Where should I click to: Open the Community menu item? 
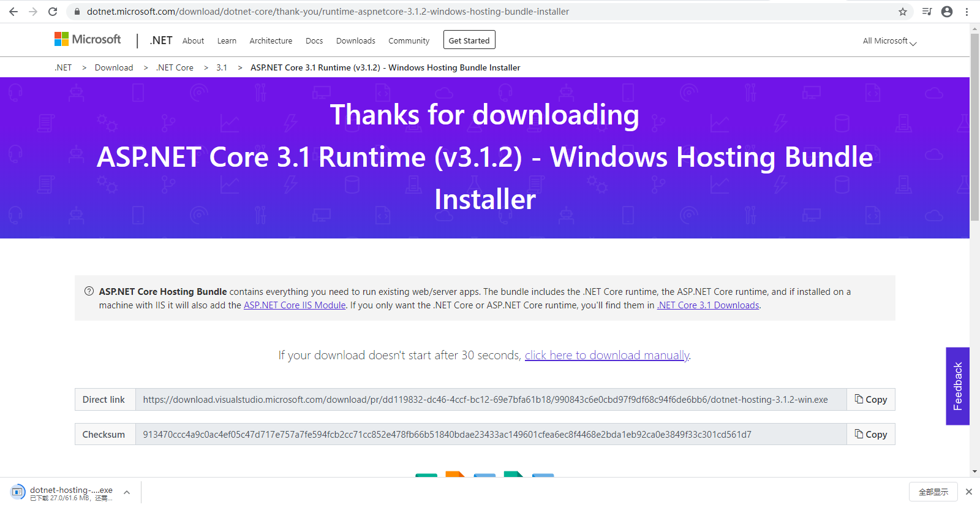coord(409,40)
